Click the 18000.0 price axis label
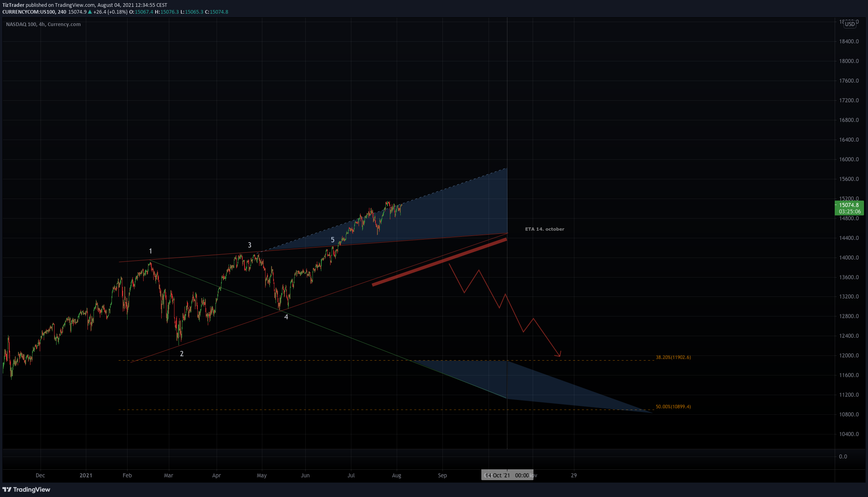Viewport: 868px width, 497px height. 849,61
